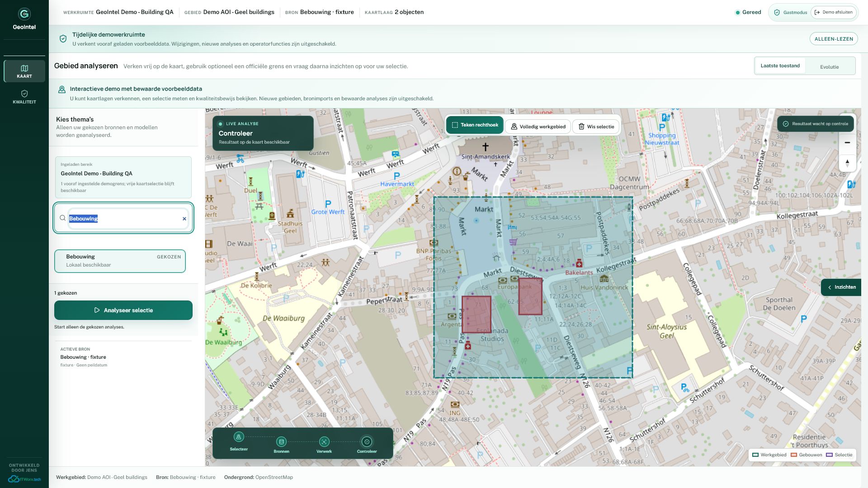
Task: Click the Gebouwen legend color swatch
Action: 794,455
